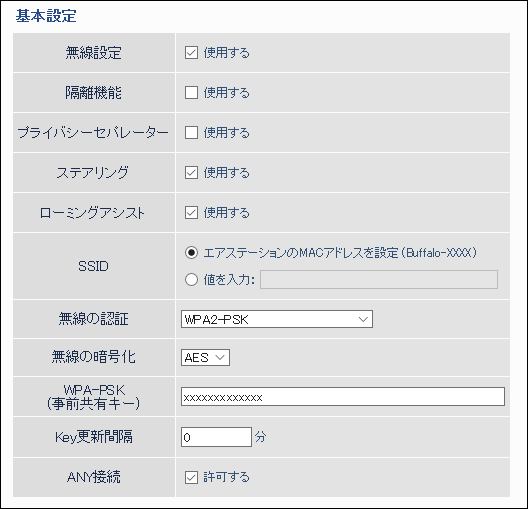This screenshot has height=509, width=528.
Task: Click the SSID row header label
Action: (93, 266)
